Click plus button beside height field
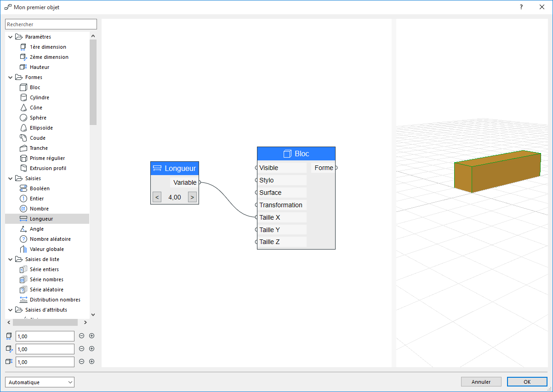Screen dimensions: 553x392 pos(91,362)
